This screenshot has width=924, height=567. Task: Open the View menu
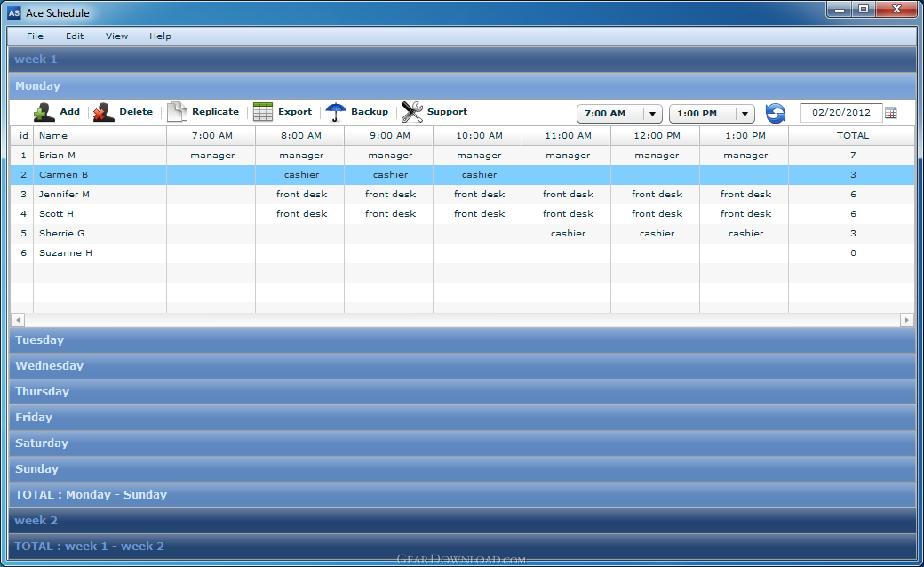click(116, 36)
